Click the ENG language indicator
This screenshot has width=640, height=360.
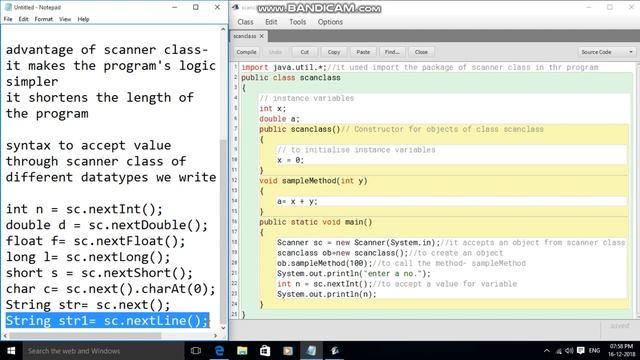pos(594,351)
